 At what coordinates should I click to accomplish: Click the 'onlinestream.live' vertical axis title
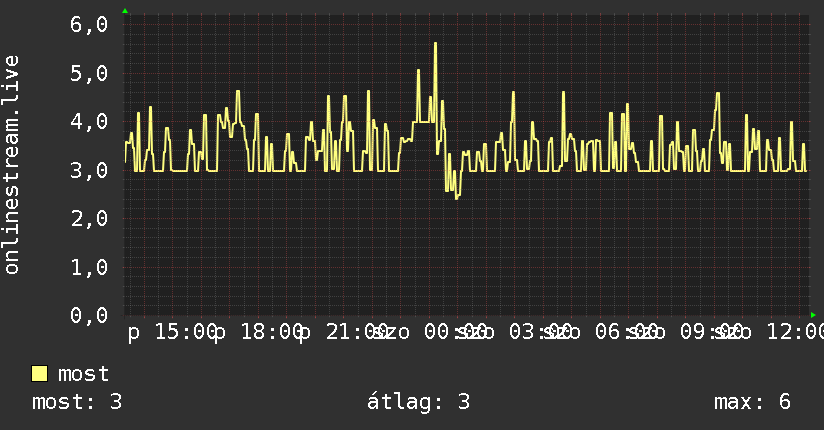(12, 165)
